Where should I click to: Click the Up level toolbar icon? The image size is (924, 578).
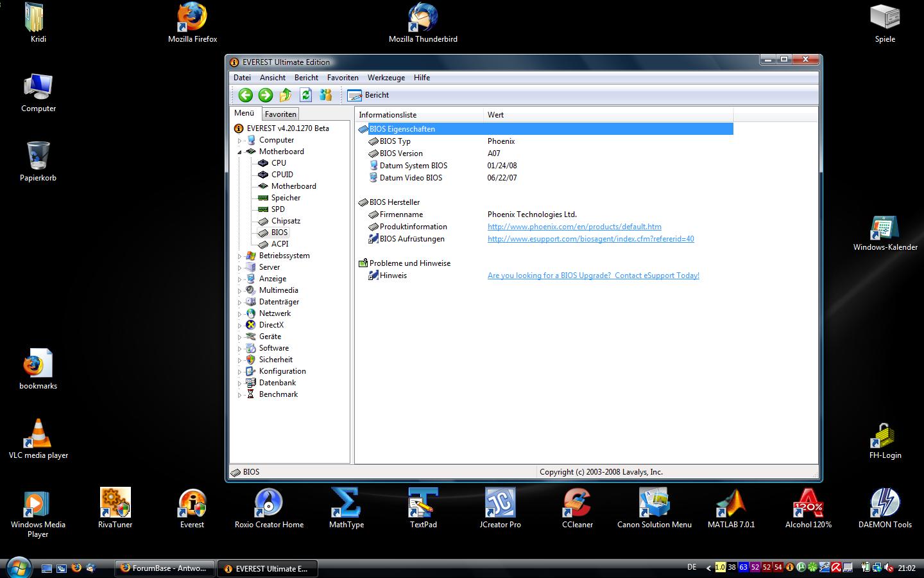286,95
